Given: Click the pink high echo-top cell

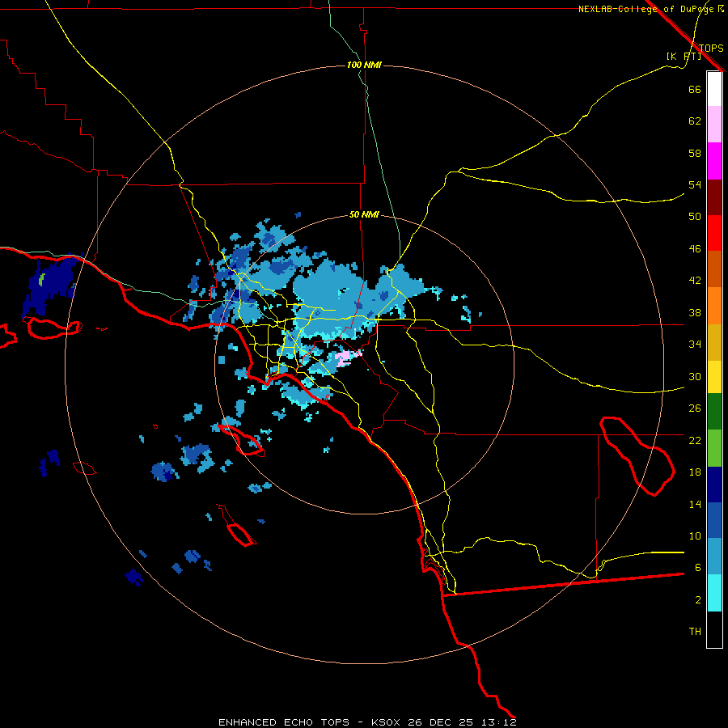Looking at the screenshot, I should 345,358.
